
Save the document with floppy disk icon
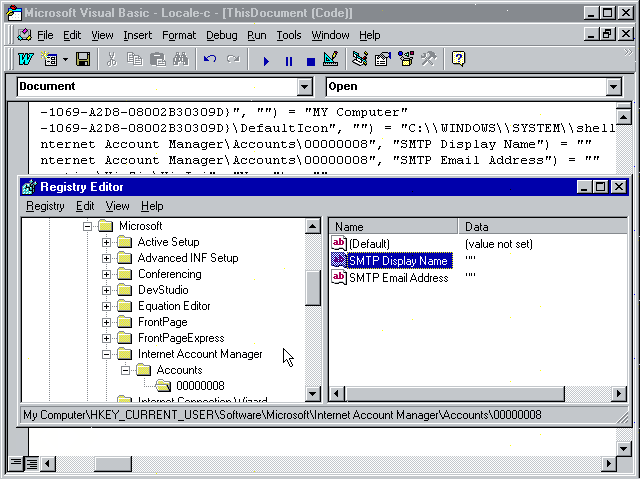click(x=83, y=60)
